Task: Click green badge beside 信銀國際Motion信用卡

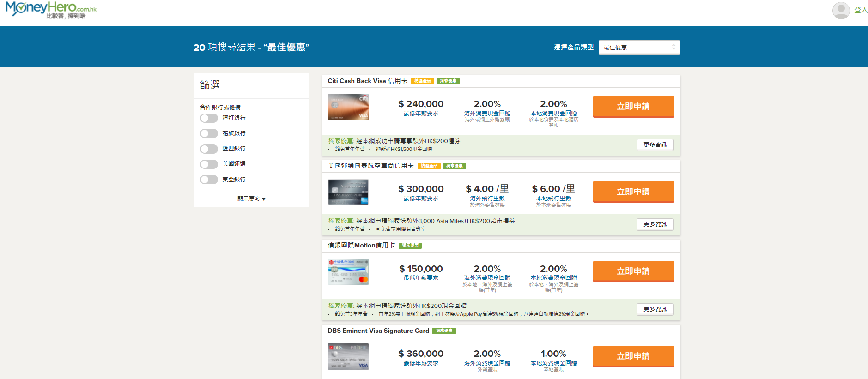Action: click(x=410, y=246)
